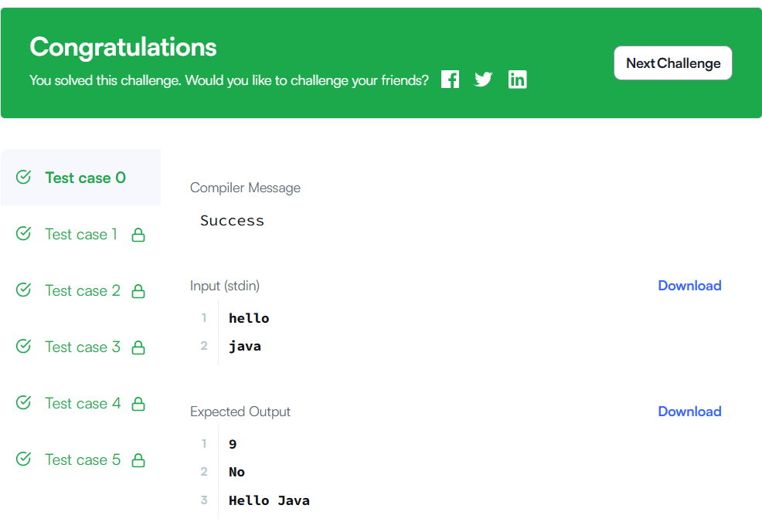762x532 pixels.
Task: Click the 'Hello Java' expected output line
Action: pyautogui.click(x=269, y=500)
